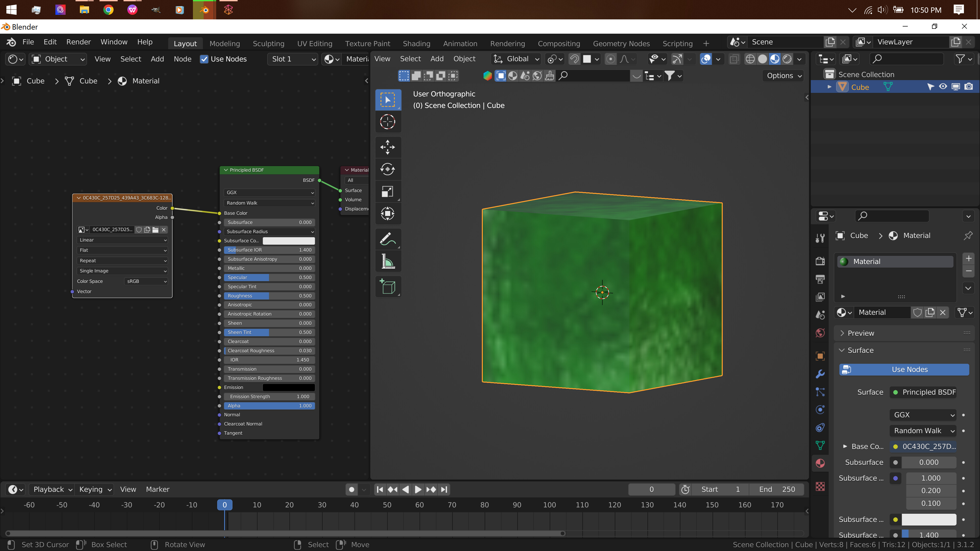Screen dimensions: 980x551
Task: Jump to the last frame in the timeline
Action: click(444, 490)
